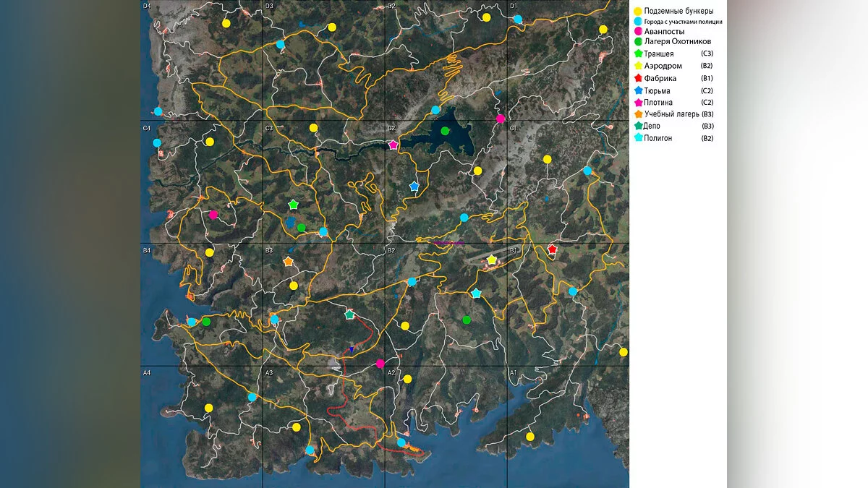Click the C3 grid label on map

coord(269,128)
